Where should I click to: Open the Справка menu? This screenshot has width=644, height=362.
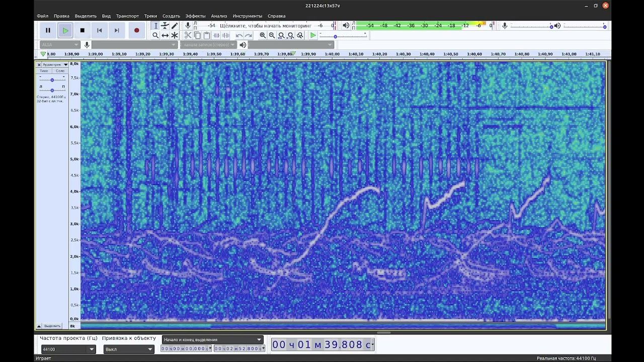tap(276, 16)
